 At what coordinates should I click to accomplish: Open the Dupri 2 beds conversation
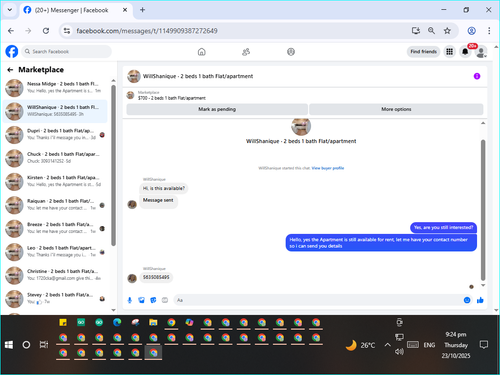(55, 134)
